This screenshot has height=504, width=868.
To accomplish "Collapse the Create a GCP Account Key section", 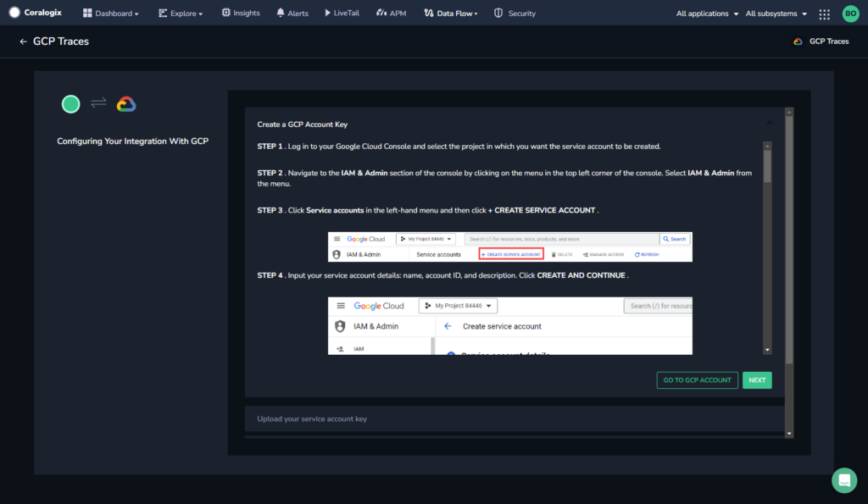I will (x=770, y=123).
